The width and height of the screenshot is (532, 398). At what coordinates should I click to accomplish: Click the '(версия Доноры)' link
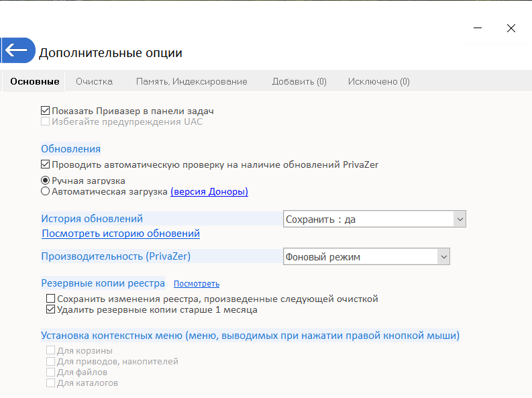(209, 191)
